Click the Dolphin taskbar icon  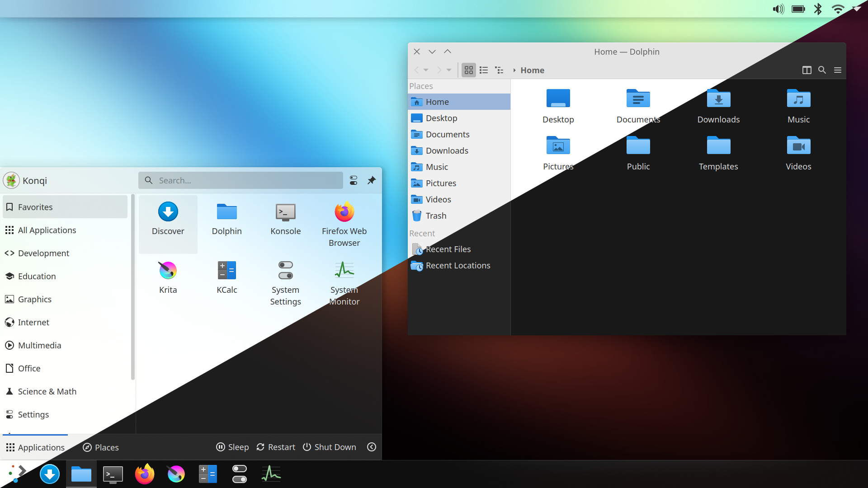click(x=81, y=474)
